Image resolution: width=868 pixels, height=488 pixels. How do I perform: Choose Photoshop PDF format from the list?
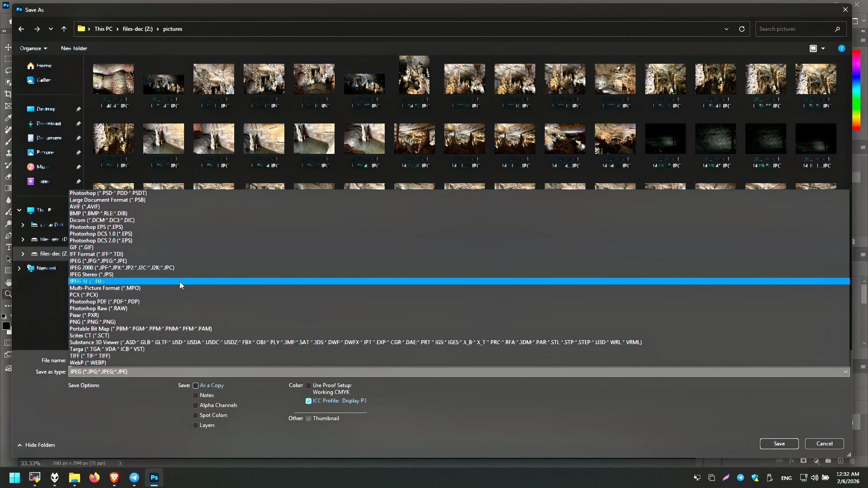[x=459, y=302]
